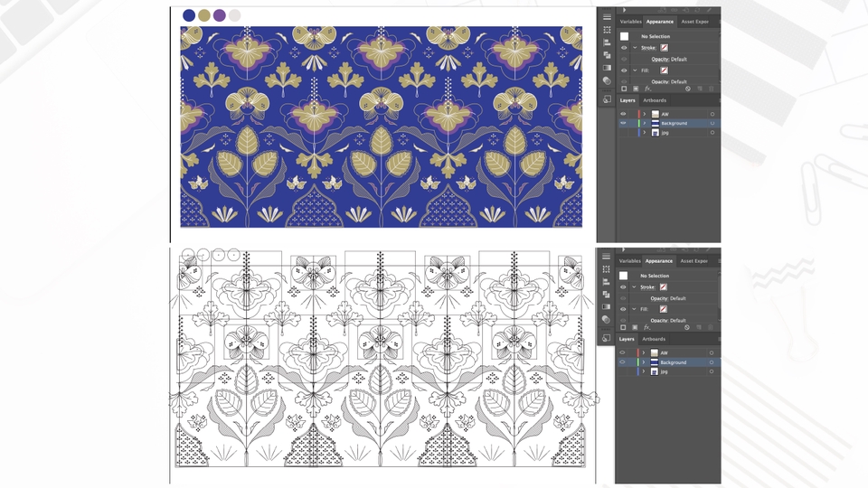
Task: Toggle Stroke visibility eye in upper Appearance panel
Action: [623, 48]
